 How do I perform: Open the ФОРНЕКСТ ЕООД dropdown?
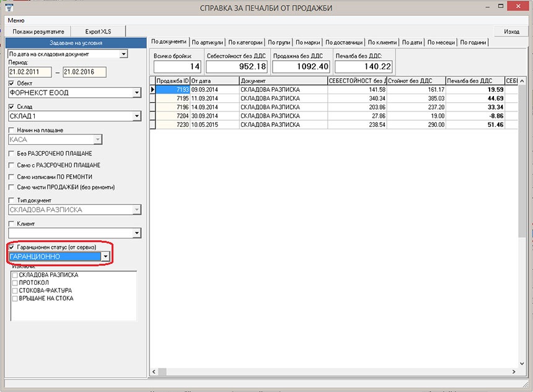point(136,93)
